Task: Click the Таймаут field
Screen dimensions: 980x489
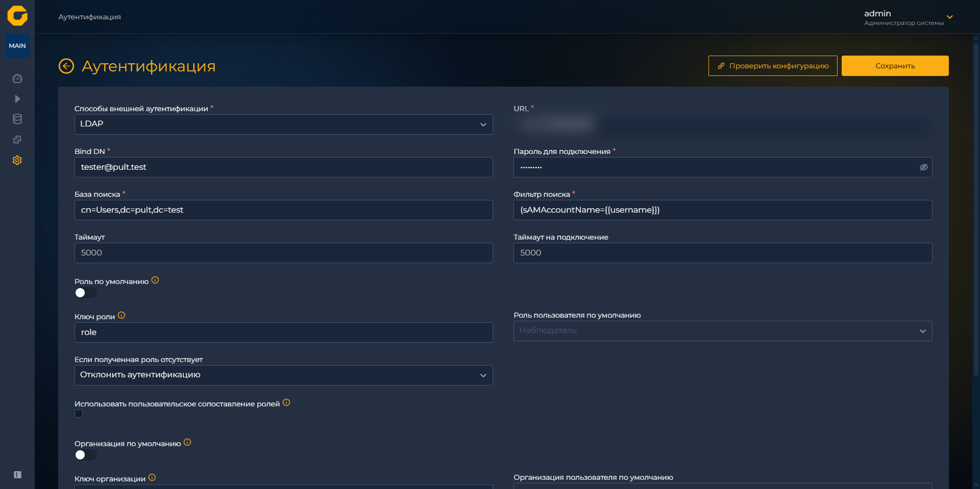Action: click(x=283, y=253)
